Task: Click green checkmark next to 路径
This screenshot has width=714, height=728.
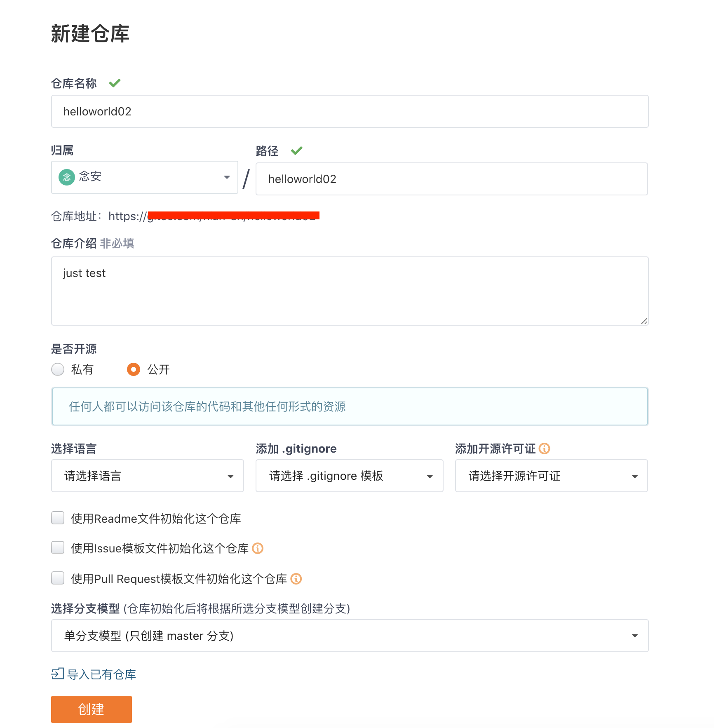Action: [x=296, y=151]
